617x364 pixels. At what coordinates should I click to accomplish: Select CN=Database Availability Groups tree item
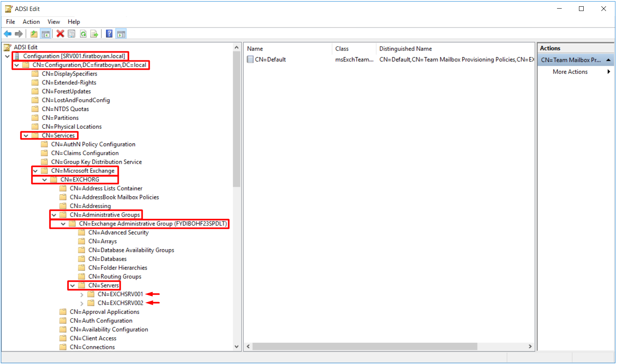click(131, 250)
